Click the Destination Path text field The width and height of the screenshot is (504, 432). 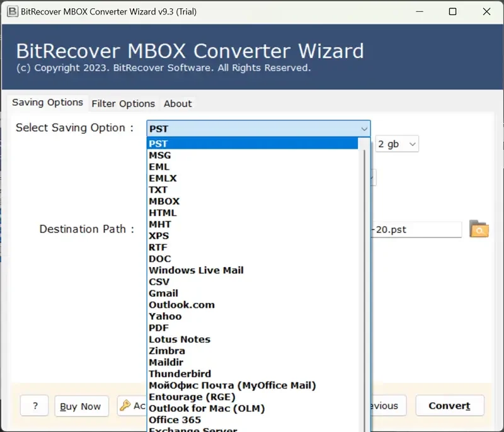(x=416, y=230)
